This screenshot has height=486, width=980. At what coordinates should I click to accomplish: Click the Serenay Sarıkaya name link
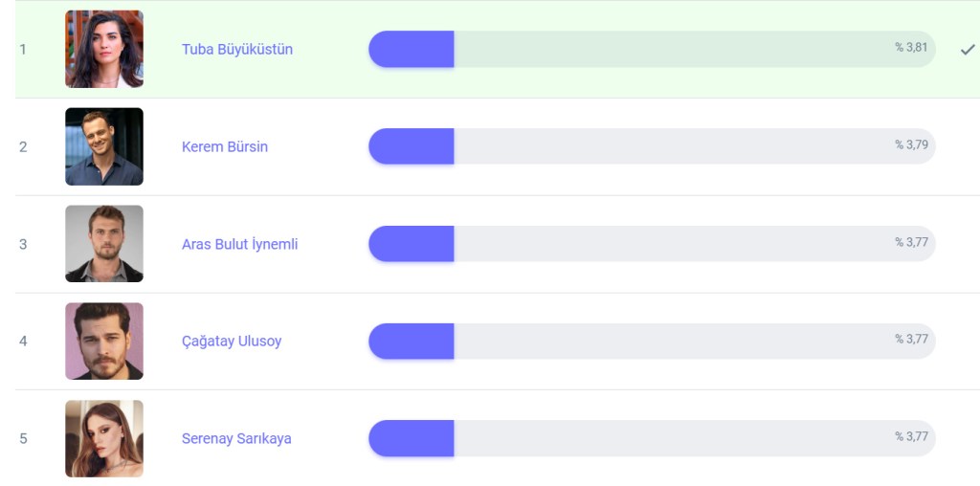click(x=236, y=438)
